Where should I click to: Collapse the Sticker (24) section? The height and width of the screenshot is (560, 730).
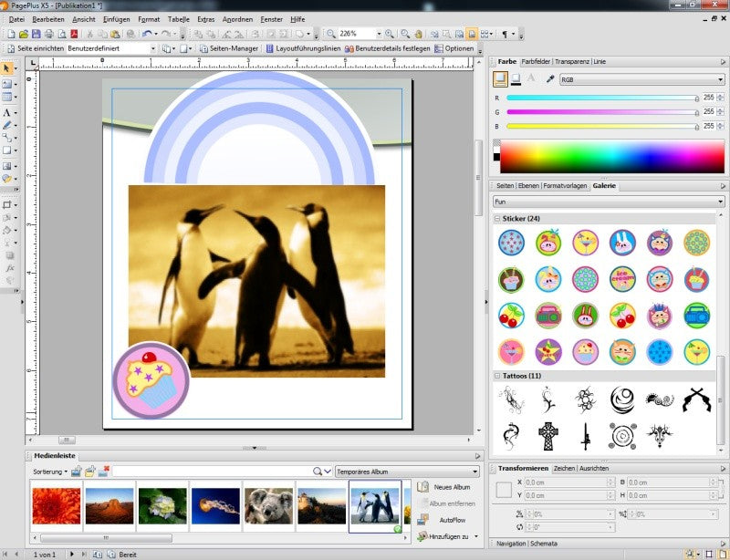tap(497, 218)
